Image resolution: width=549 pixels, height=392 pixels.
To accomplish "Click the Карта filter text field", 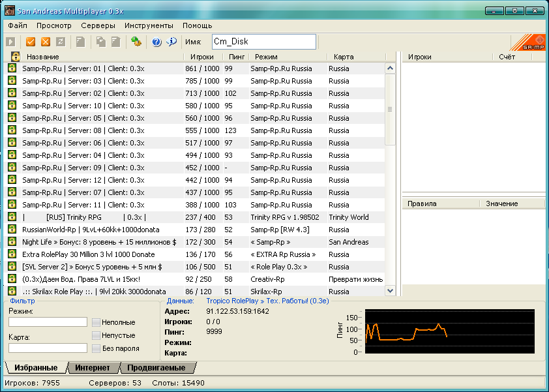I will (48, 348).
